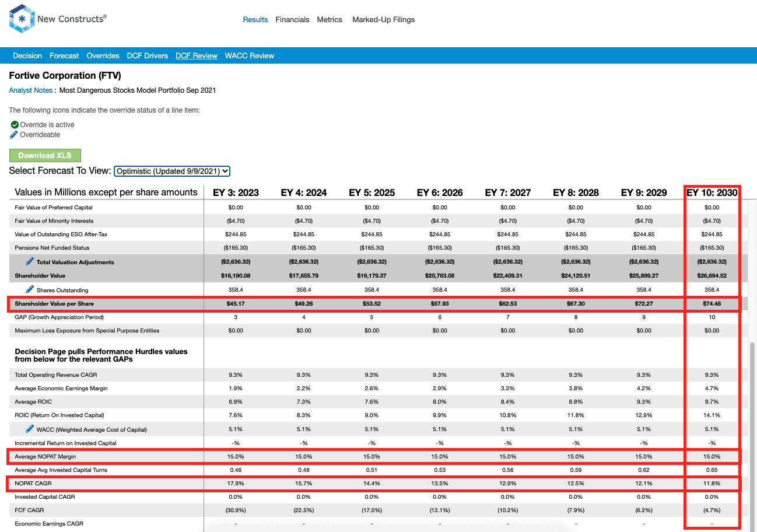Click the Shareholder Value row label
Viewport: 757px width, 532px height.
[x=40, y=275]
